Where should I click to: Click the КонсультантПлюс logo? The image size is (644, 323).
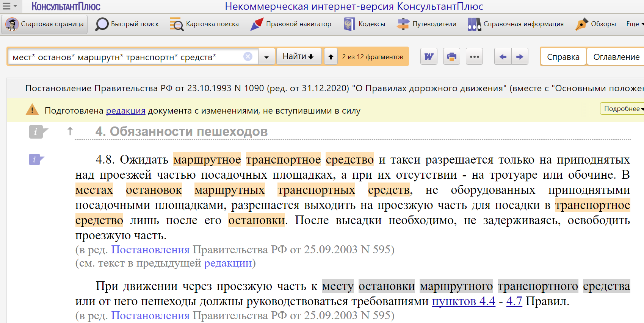point(66,6)
